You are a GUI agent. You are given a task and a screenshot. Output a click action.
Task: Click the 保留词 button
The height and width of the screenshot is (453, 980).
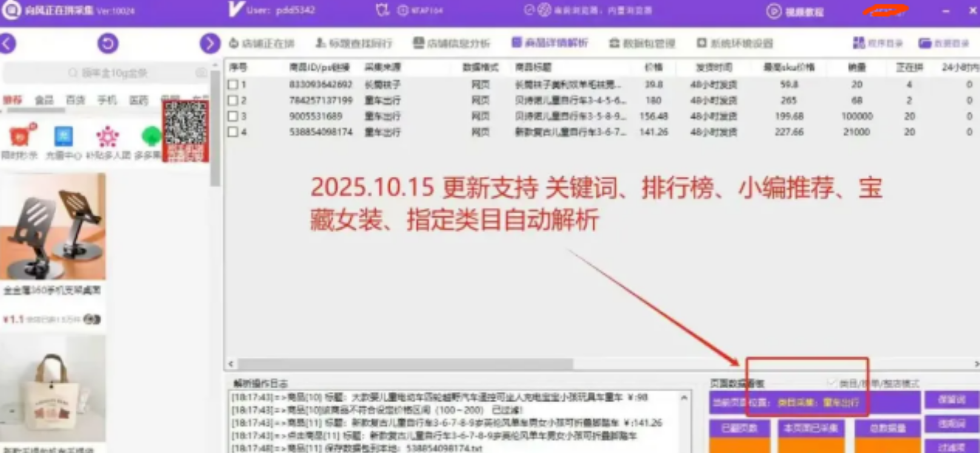951,400
